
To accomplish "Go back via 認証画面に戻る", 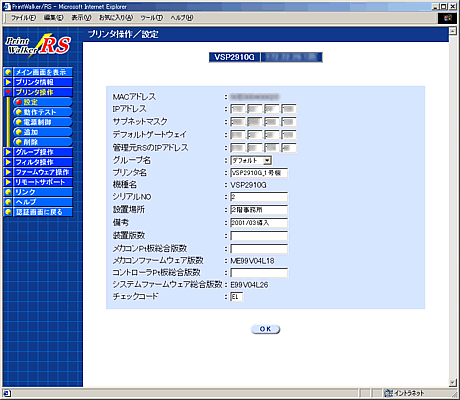I will pos(43,212).
